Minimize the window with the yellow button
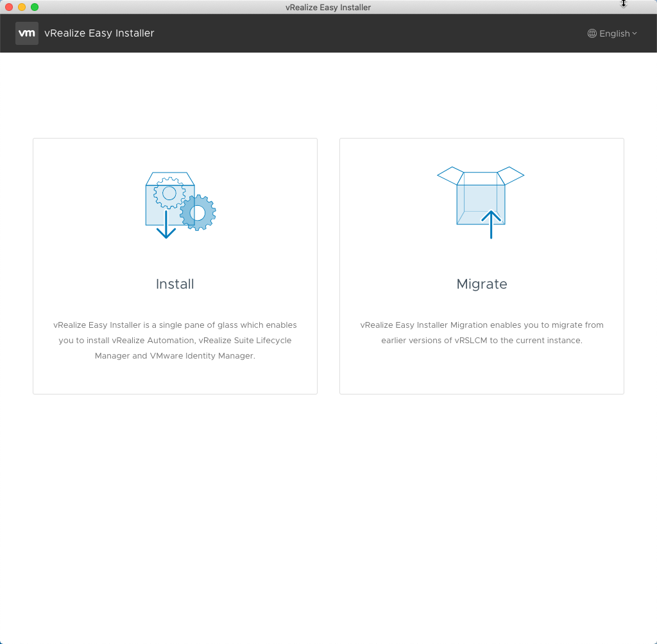This screenshot has width=657, height=644. click(x=22, y=7)
